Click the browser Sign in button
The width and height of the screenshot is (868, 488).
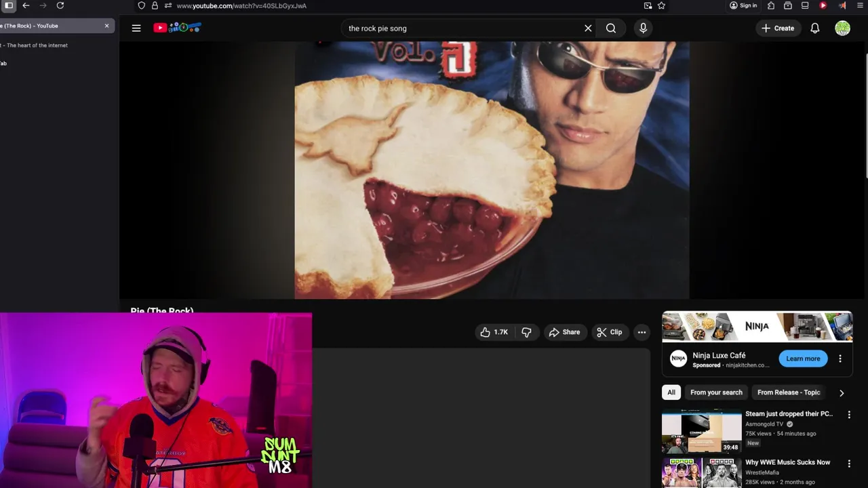(x=743, y=5)
